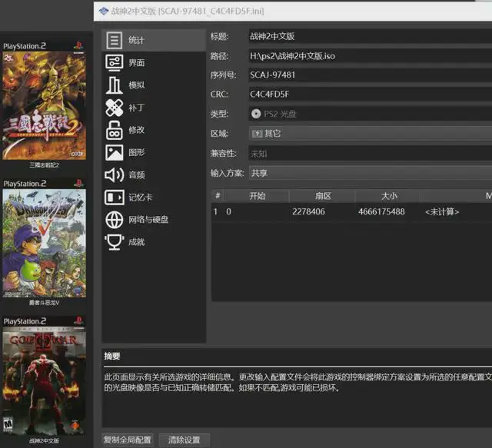492x448 pixels.
Task: Expand the 区域 region dropdown
Action: (371, 134)
